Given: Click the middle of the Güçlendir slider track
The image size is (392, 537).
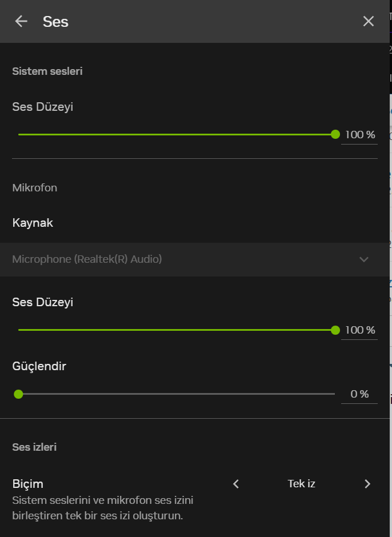Looking at the screenshot, I should tap(177, 394).
